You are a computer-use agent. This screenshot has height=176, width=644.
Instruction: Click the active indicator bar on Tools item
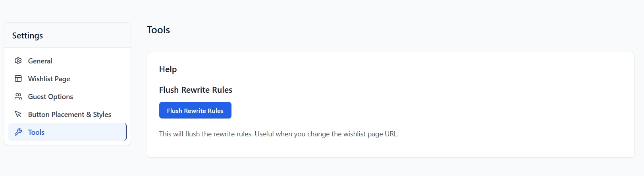pos(126,132)
